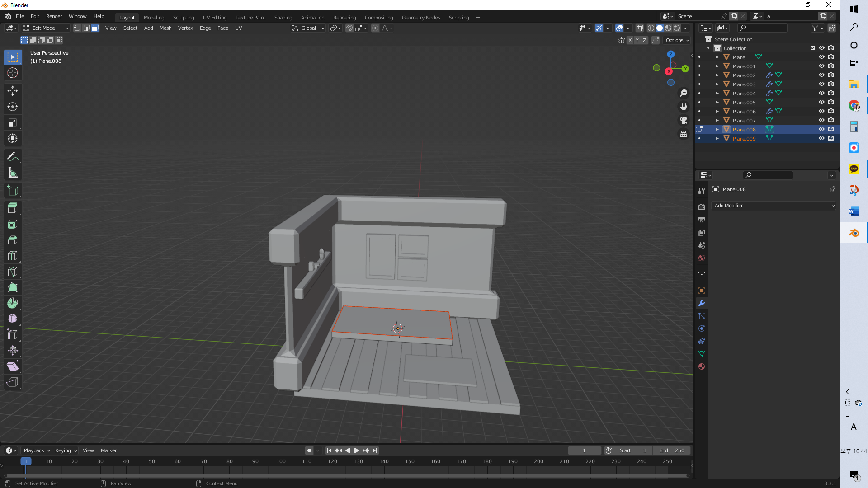Toggle X-ray display
The height and width of the screenshot is (488, 868).
(x=639, y=28)
